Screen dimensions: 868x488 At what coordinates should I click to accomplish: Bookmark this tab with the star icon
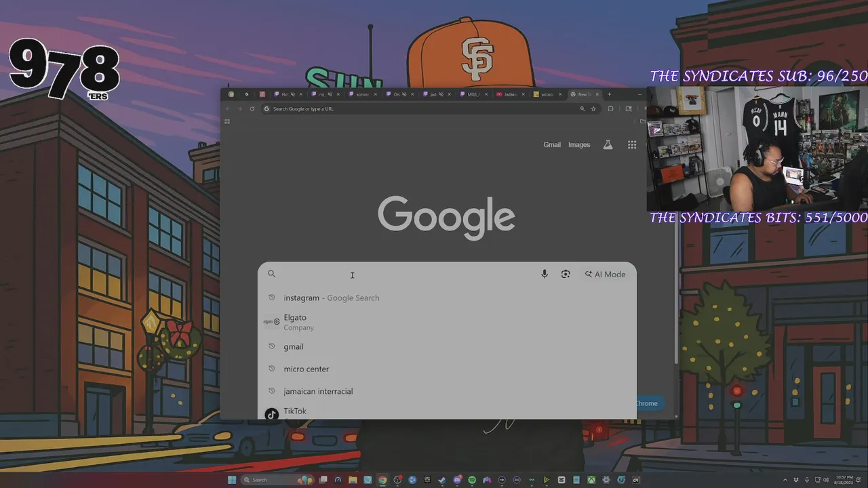593,108
